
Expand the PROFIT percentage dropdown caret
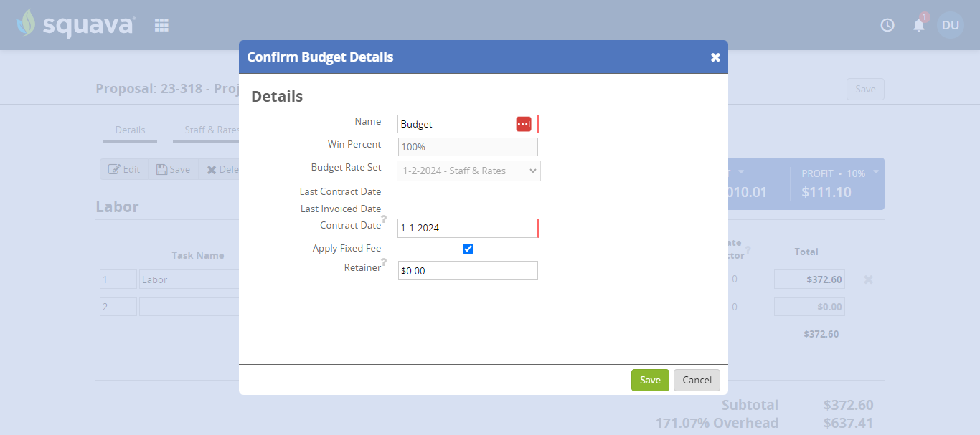pos(875,172)
